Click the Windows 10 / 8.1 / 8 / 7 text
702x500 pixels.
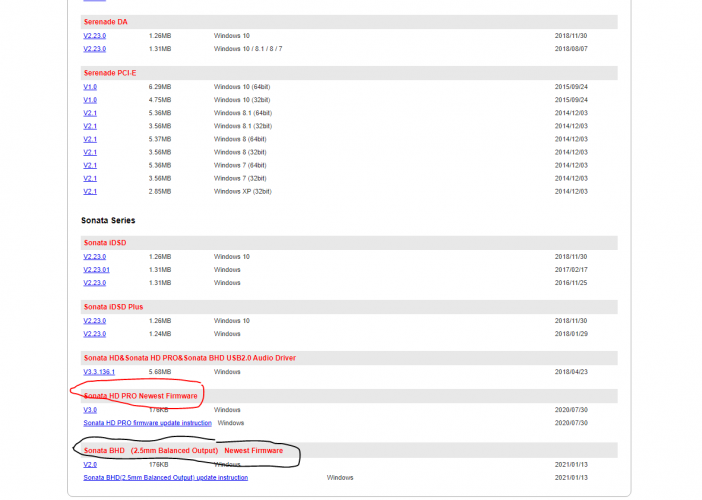tap(248, 49)
